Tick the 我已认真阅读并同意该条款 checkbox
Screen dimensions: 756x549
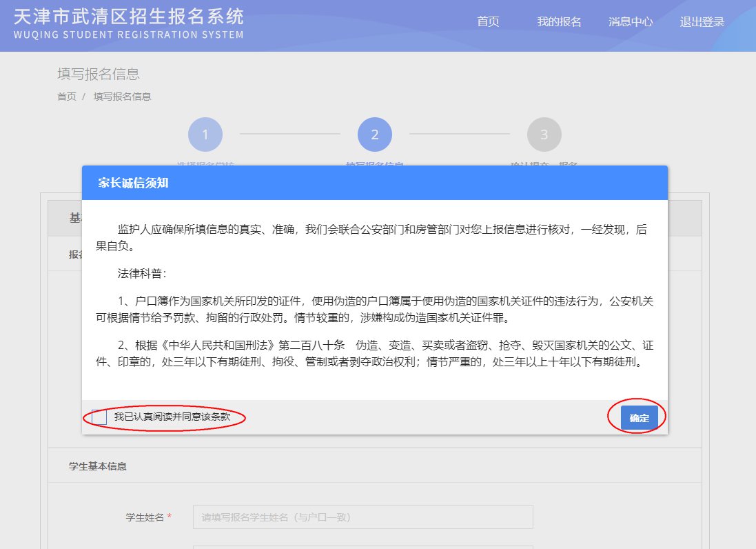99,417
